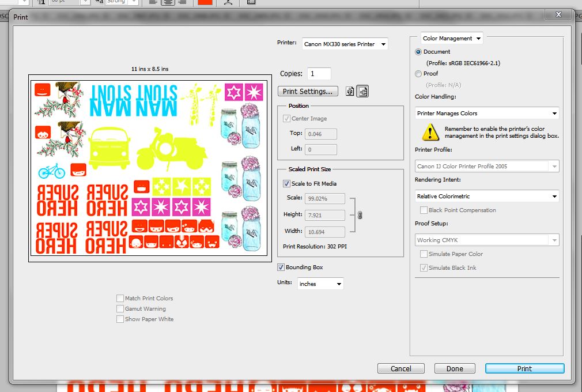Click the right align text icon

pyautogui.click(x=183, y=2)
